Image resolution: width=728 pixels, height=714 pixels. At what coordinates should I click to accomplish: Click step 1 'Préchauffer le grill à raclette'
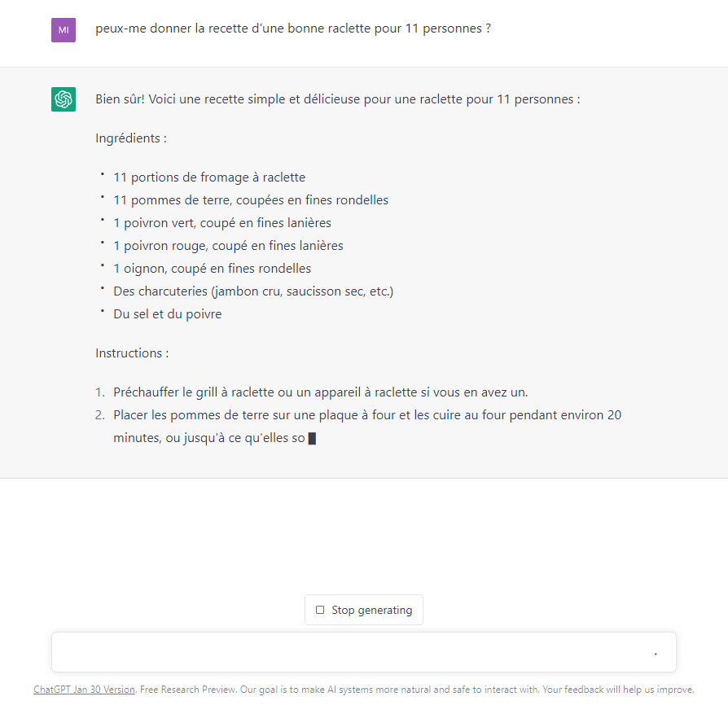[x=326, y=392]
